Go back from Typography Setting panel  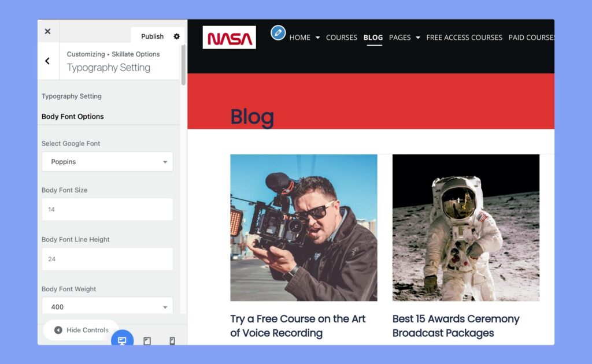pyautogui.click(x=48, y=61)
